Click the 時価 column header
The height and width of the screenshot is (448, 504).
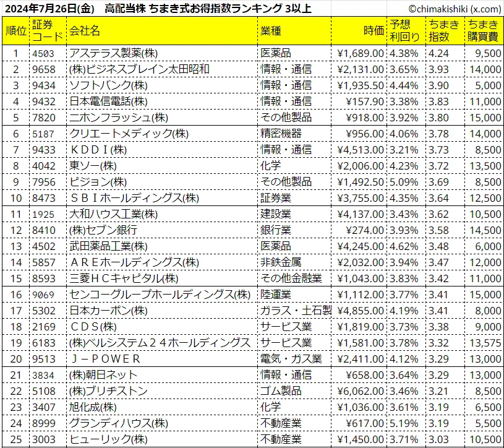pos(359,31)
